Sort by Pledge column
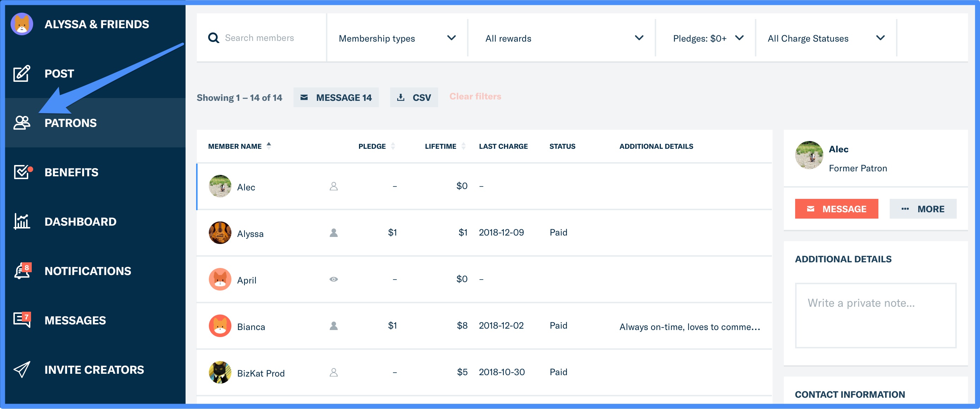Image resolution: width=980 pixels, height=409 pixels. click(x=377, y=146)
